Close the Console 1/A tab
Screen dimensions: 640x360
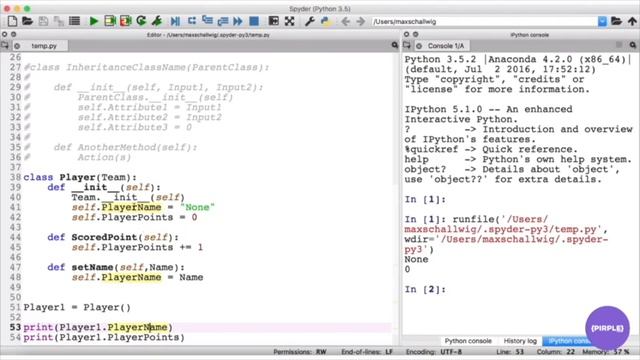coord(419,46)
